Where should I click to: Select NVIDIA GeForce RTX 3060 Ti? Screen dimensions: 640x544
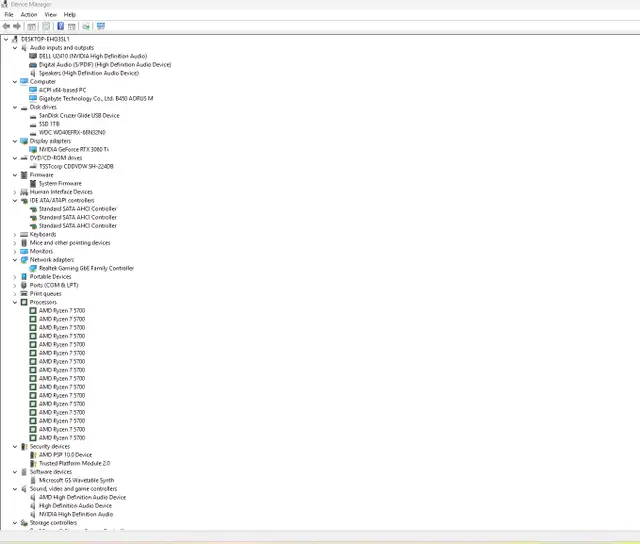pos(74,149)
